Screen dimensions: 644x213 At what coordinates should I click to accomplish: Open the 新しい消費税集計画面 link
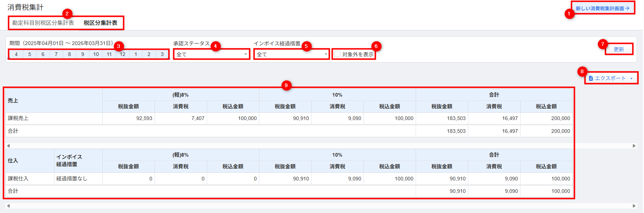tap(602, 8)
